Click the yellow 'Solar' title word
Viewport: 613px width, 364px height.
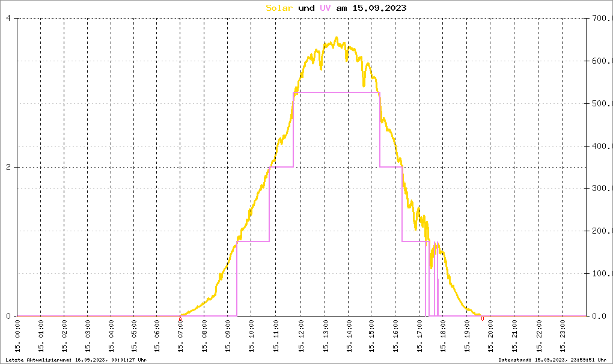[x=279, y=8]
